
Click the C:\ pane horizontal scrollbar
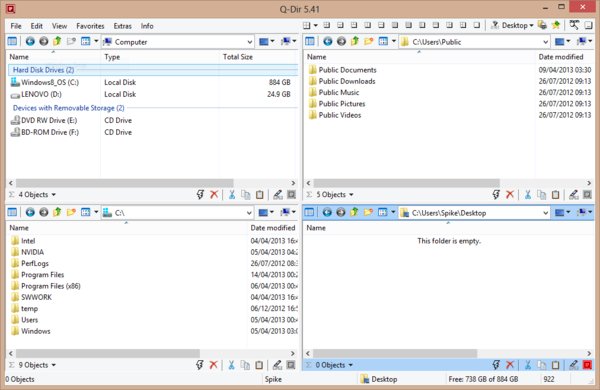(108, 353)
